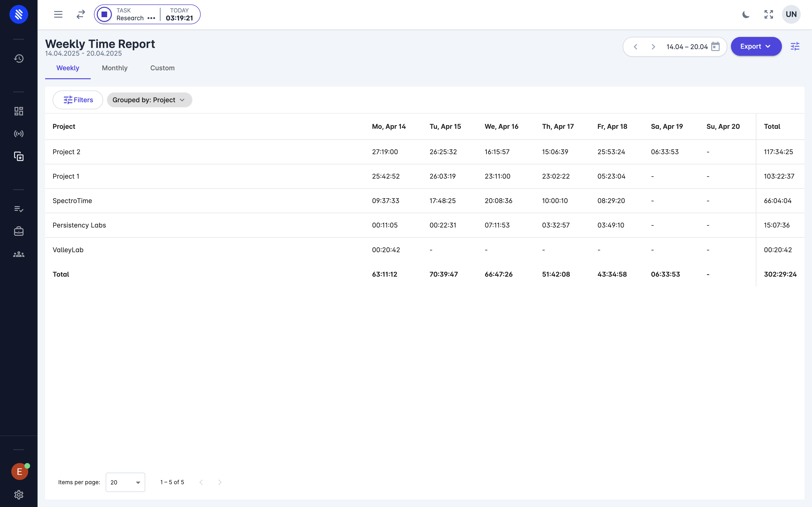Open the Filters button
Viewport: 812px width, 507px height.
point(78,100)
